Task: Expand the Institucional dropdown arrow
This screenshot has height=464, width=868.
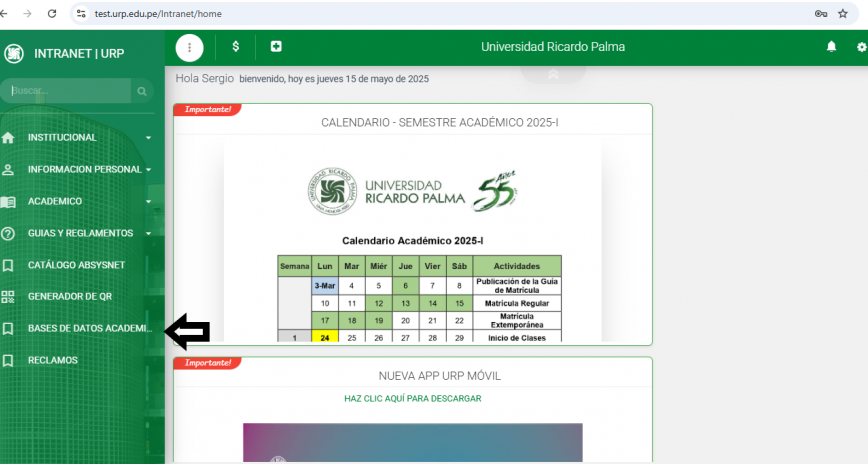Action: pos(148,137)
